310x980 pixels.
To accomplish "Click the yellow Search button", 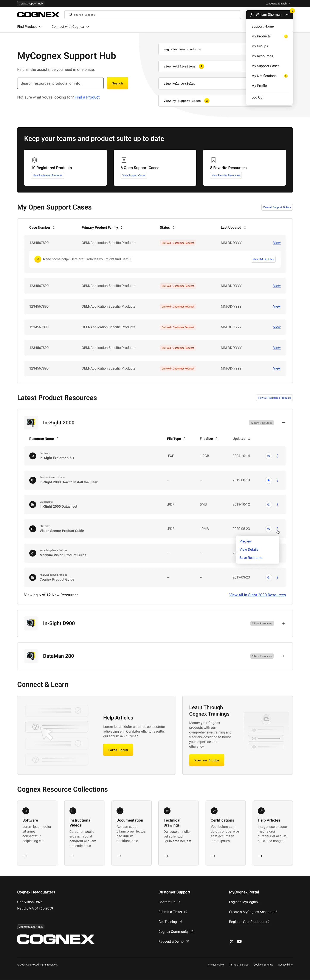I will click(x=117, y=83).
